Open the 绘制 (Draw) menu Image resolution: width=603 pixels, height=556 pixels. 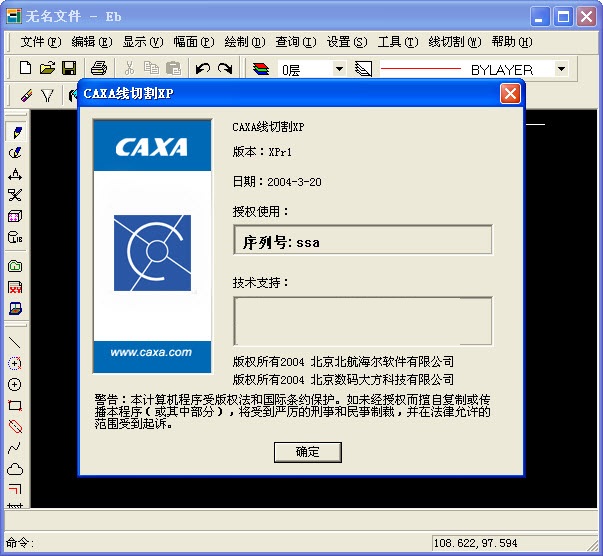(x=244, y=42)
